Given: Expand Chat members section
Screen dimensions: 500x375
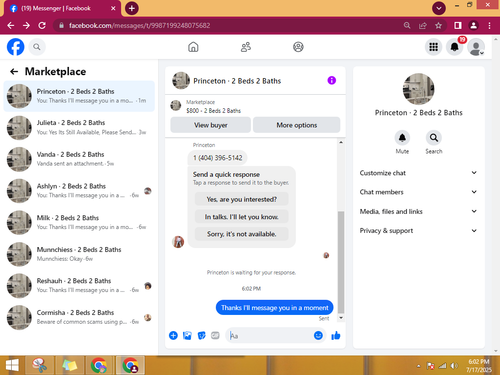Looking at the screenshot, I should click(418, 192).
